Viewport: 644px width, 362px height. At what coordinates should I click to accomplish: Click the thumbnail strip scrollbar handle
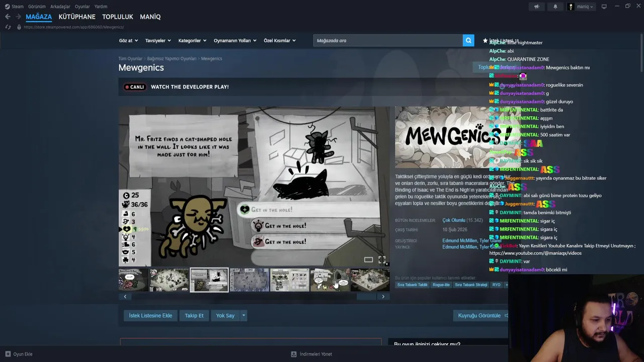point(366,297)
